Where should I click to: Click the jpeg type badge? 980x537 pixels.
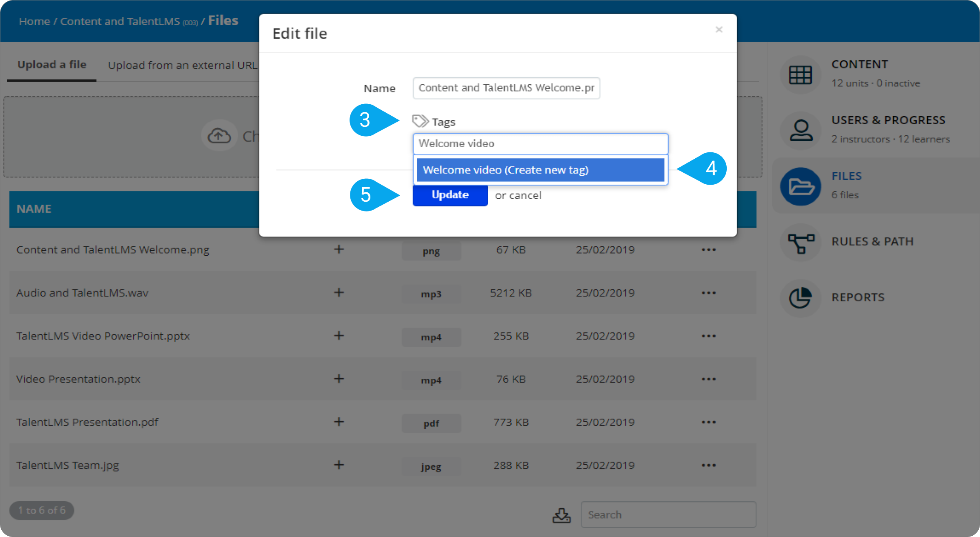[431, 466]
